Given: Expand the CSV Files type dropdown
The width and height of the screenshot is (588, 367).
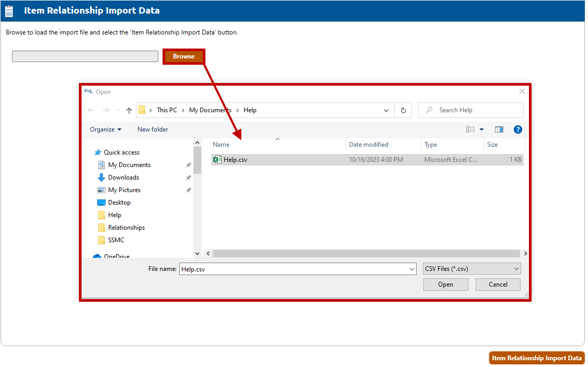Looking at the screenshot, I should pyautogui.click(x=471, y=269).
